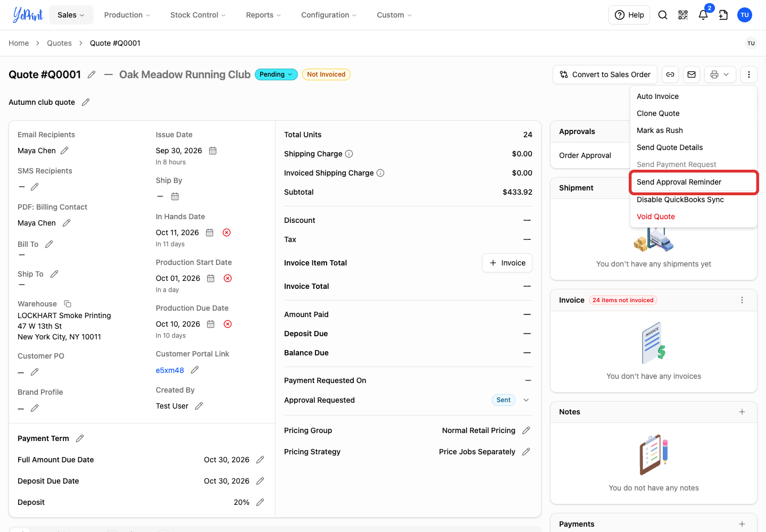Click the email envelope icon button
This screenshot has height=532, width=766.
(692, 74)
